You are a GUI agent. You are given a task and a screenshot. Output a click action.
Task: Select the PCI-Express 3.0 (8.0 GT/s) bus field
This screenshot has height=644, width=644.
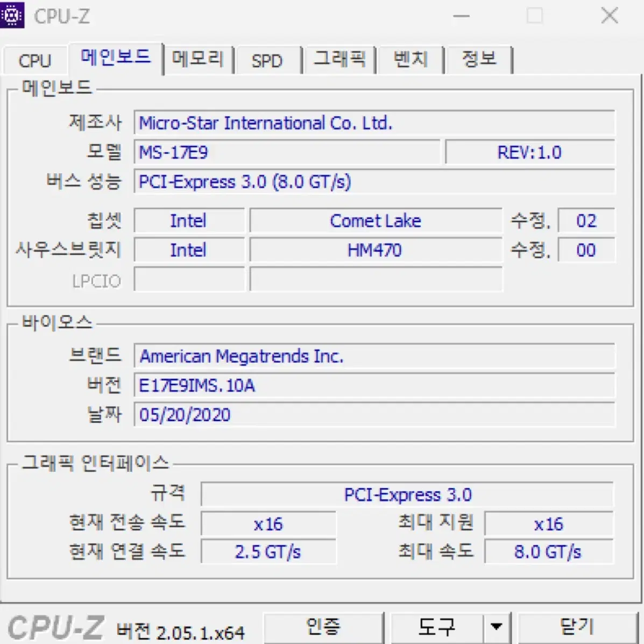pyautogui.click(x=374, y=181)
